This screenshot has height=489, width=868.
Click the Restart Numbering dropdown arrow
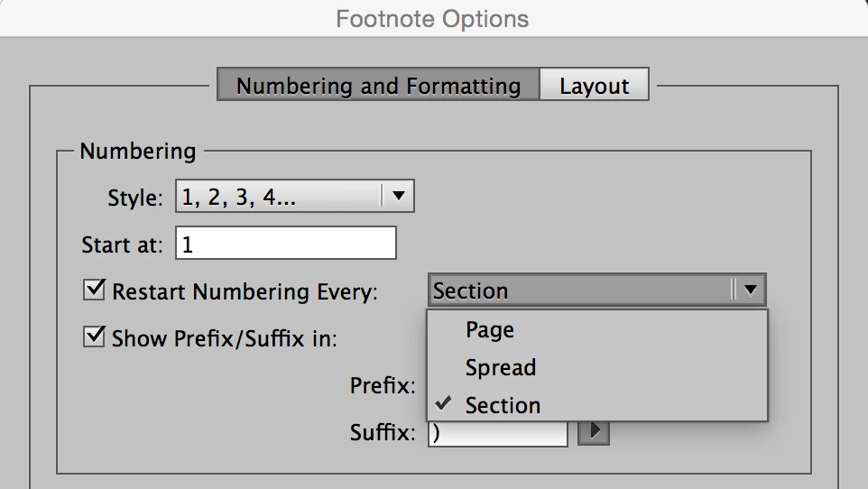(x=751, y=291)
